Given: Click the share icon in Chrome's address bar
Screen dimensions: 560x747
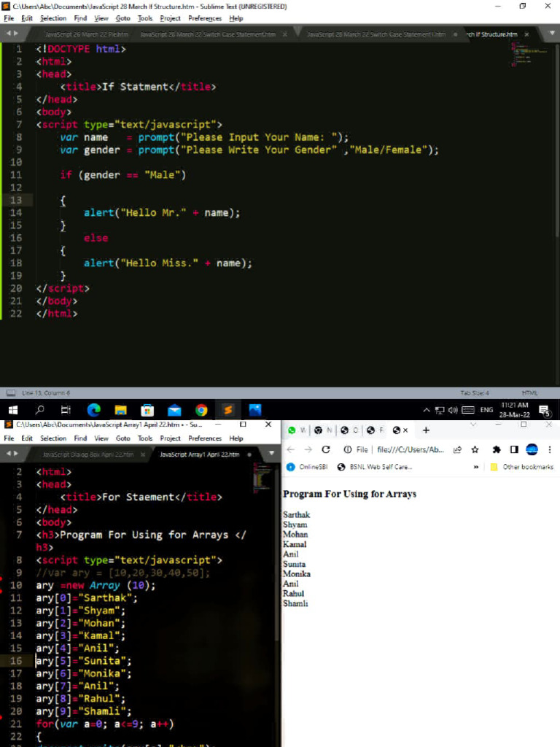Looking at the screenshot, I should (x=457, y=449).
